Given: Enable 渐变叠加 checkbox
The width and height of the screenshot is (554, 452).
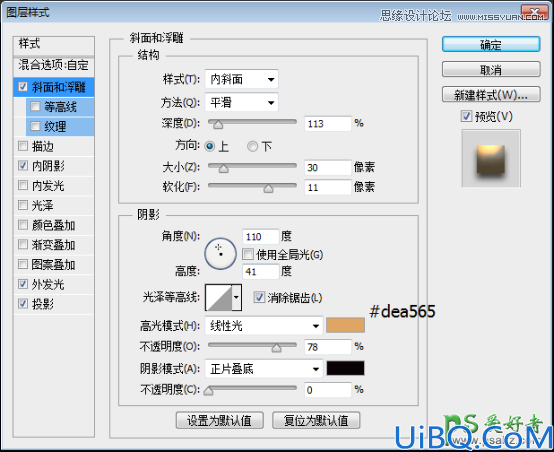Looking at the screenshot, I should pos(23,245).
